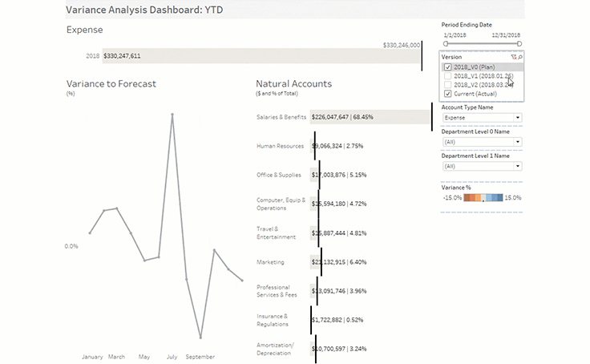Enable the 2018_V2 version checkbox
Image resolution: width=590 pixels, height=364 pixels.
447,85
